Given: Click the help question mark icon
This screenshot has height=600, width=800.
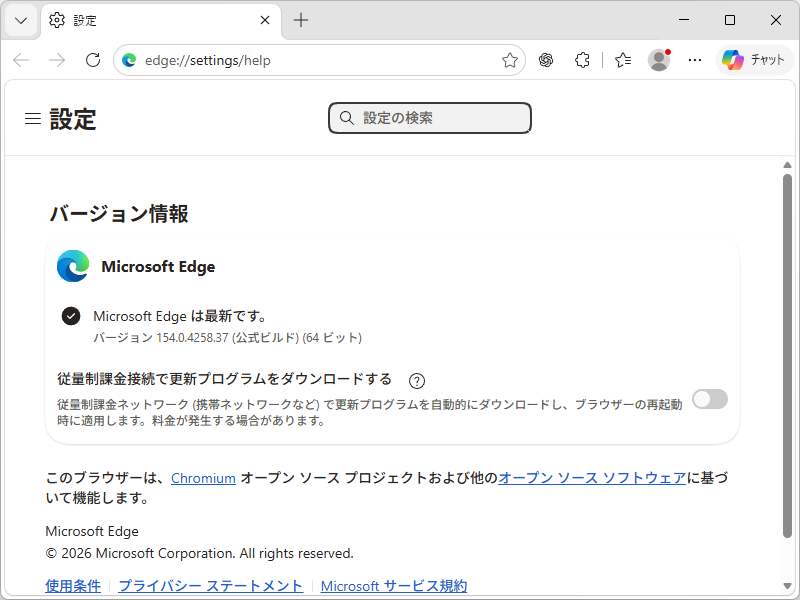Looking at the screenshot, I should [417, 381].
